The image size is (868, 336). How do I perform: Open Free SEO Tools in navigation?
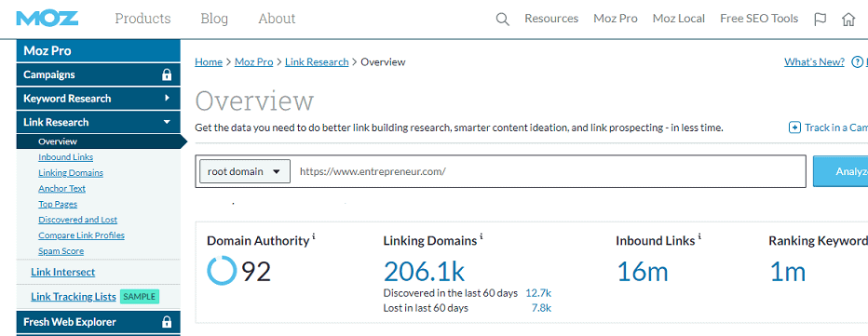(759, 19)
